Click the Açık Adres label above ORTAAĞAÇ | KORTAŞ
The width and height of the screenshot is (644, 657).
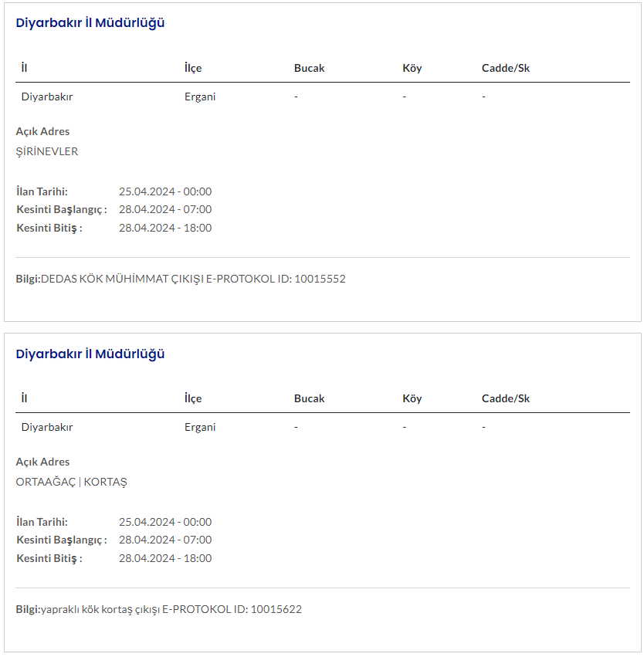[x=42, y=462]
